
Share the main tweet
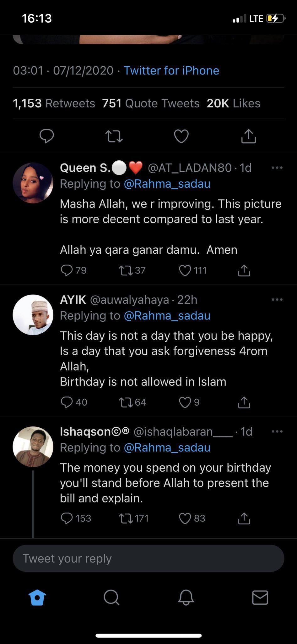point(248,136)
